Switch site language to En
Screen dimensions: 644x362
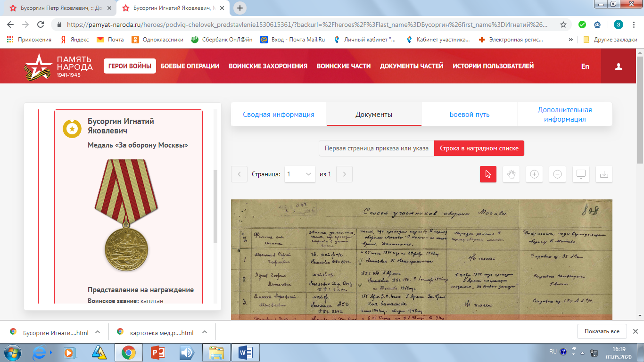tap(585, 66)
